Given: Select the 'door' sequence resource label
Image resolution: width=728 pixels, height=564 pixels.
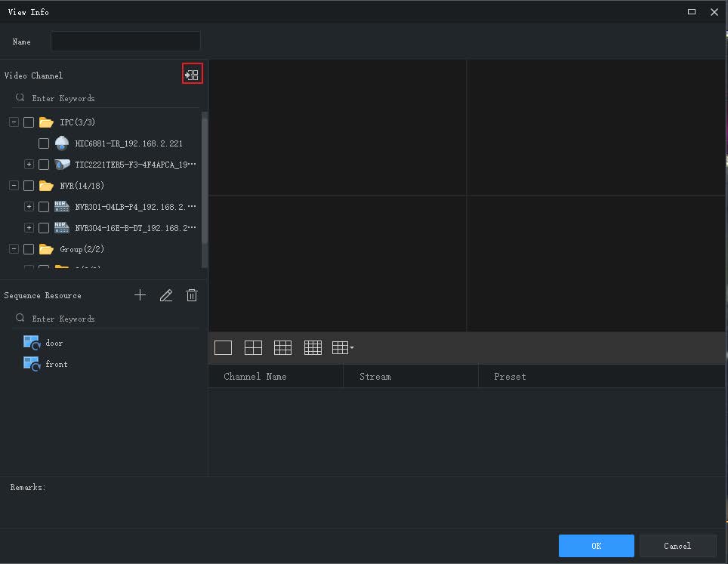Looking at the screenshot, I should coord(54,343).
